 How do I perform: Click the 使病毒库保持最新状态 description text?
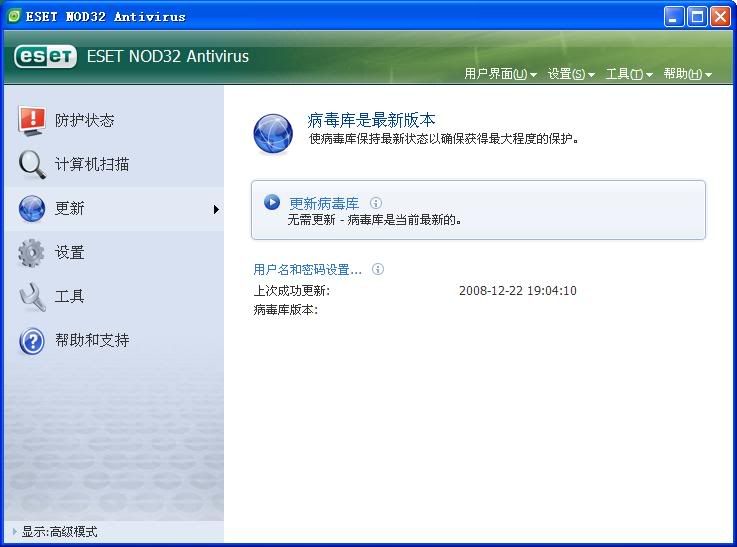(x=444, y=139)
